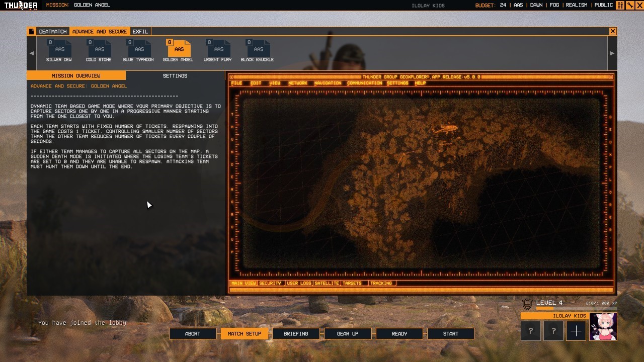644x362 pixels.
Task: Open the Settings tab next to Mission Overview
Action: (175, 75)
